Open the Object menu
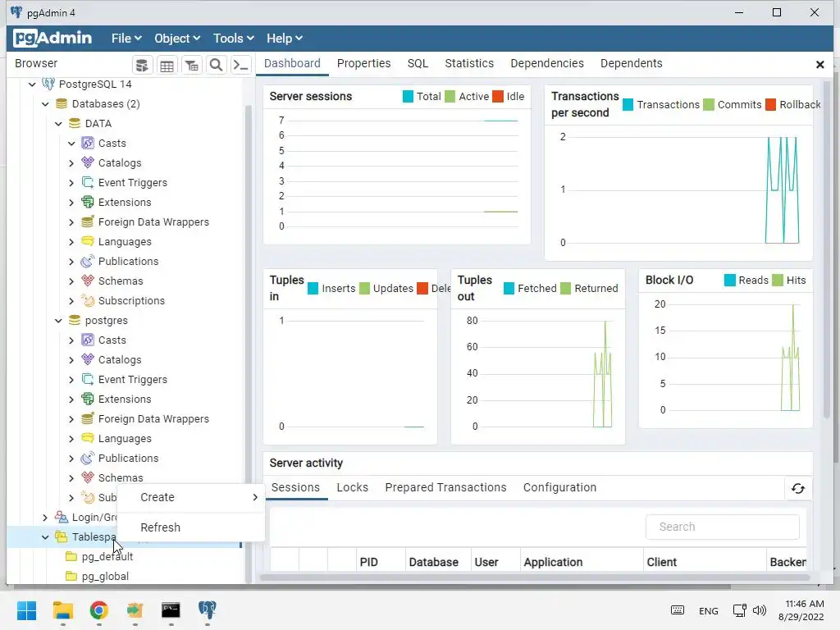This screenshot has width=840, height=630. (x=177, y=38)
